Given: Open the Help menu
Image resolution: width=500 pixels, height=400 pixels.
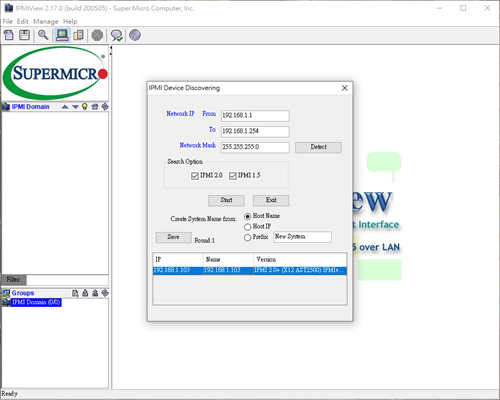Looking at the screenshot, I should click(70, 21).
